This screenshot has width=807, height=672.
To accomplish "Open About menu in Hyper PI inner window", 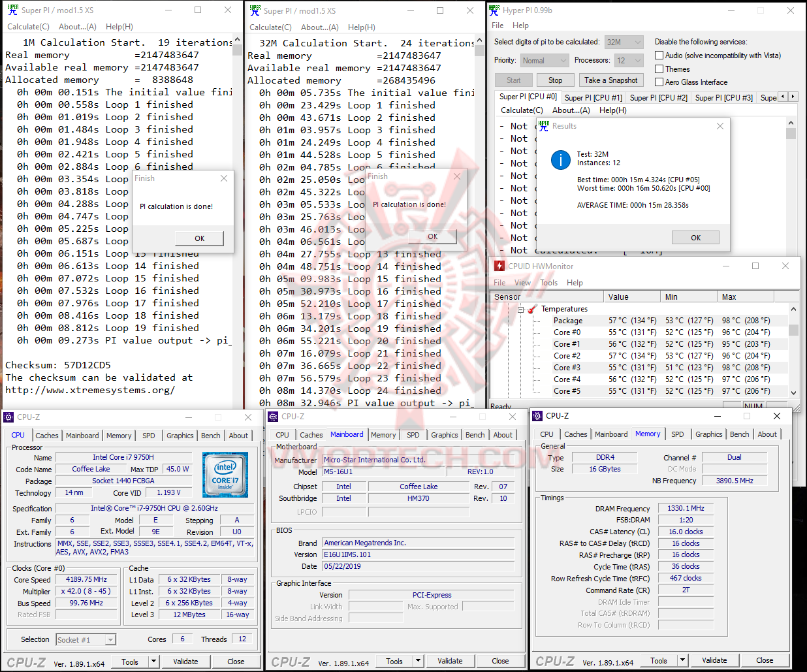I will pos(571,110).
